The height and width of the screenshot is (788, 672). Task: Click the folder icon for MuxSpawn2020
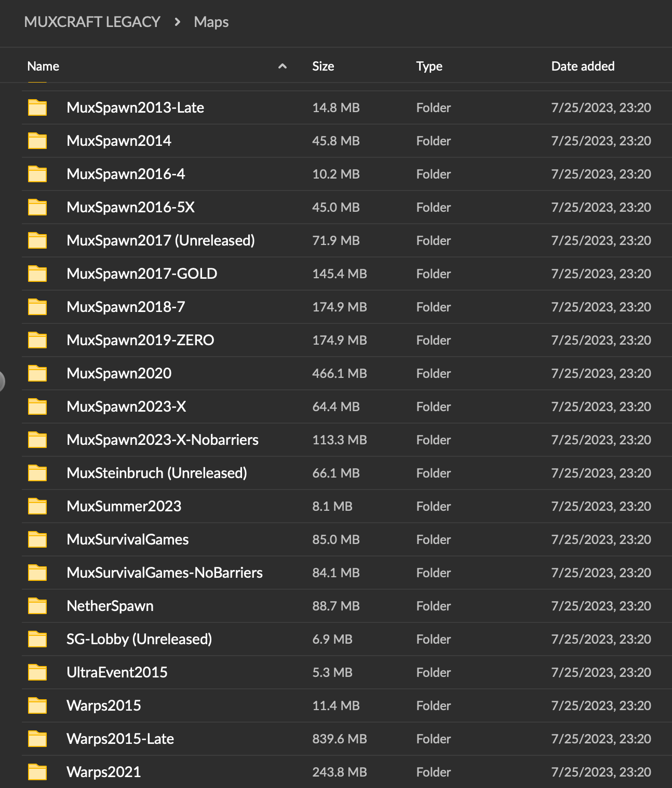[37, 373]
